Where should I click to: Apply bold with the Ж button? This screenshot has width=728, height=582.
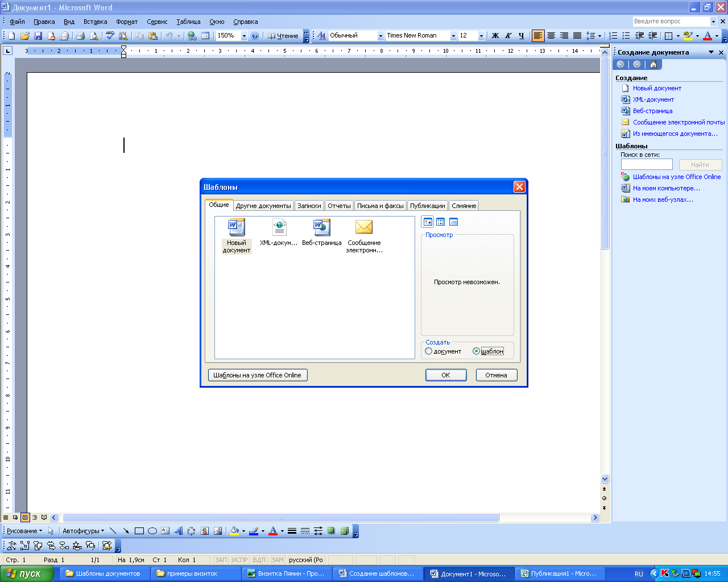click(x=495, y=36)
